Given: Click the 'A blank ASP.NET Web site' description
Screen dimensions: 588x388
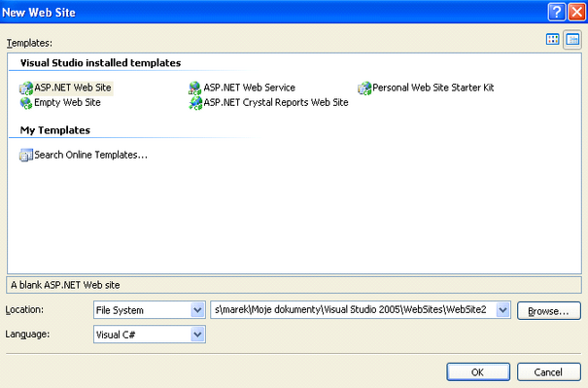Looking at the screenshot, I should pos(65,285).
